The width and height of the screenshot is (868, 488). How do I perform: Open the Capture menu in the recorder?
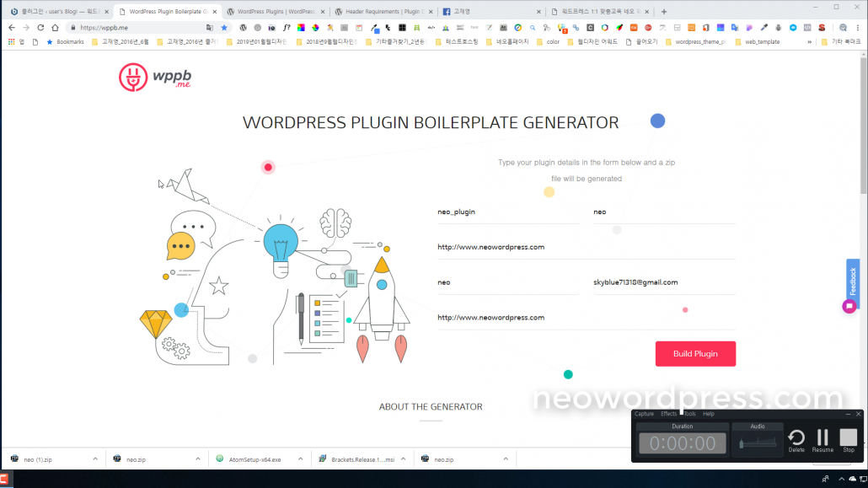tap(644, 414)
